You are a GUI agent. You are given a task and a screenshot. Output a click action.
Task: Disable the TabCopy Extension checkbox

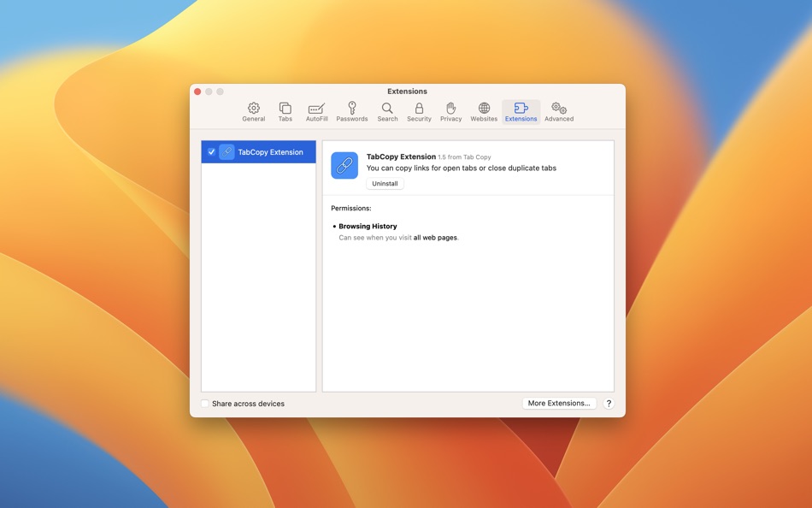tap(211, 152)
